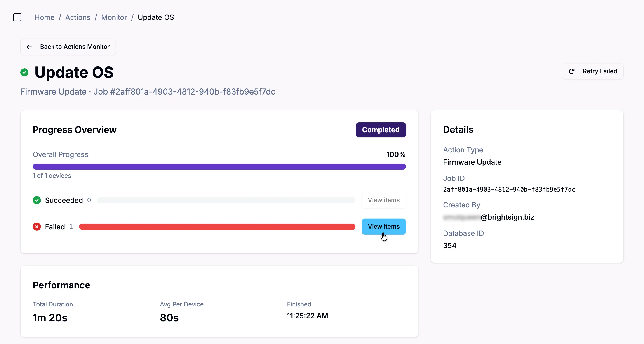
Task: View items for Succeeded devices
Action: (383, 200)
